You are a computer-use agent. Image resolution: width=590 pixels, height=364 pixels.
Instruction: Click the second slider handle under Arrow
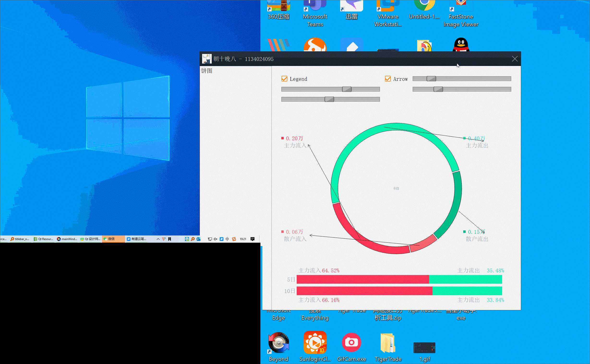point(438,89)
